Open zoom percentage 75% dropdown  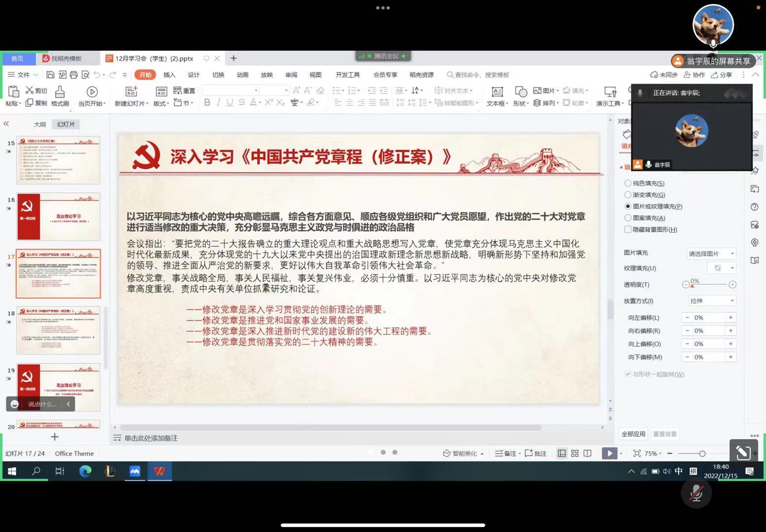[653, 453]
